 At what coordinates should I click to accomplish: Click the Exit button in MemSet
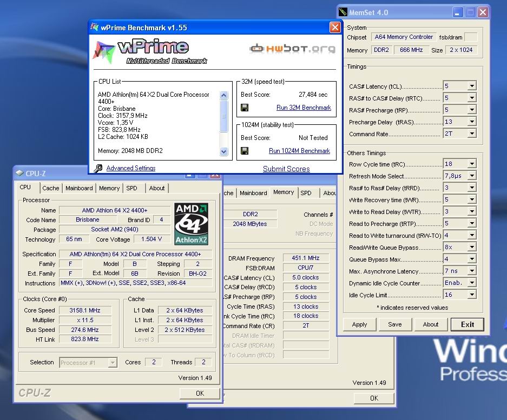pyautogui.click(x=467, y=324)
